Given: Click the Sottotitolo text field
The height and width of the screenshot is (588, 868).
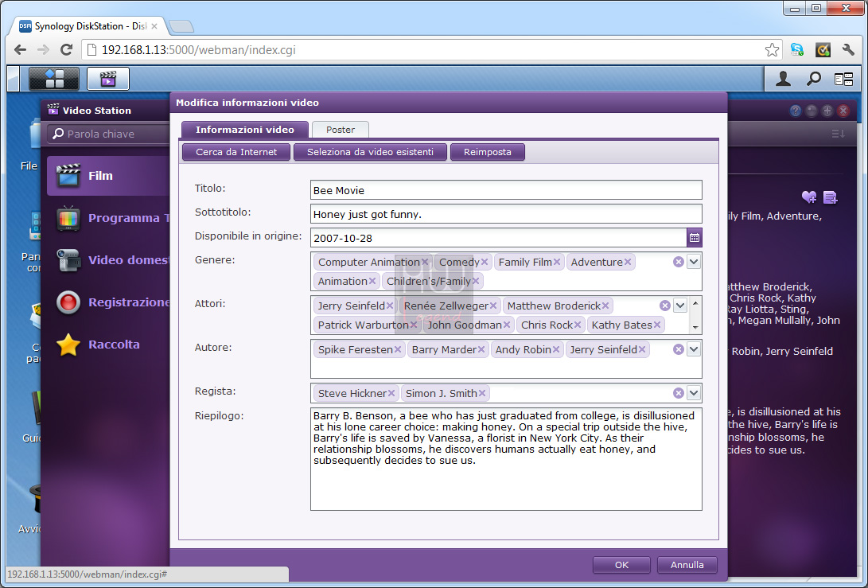Looking at the screenshot, I should click(x=506, y=214).
